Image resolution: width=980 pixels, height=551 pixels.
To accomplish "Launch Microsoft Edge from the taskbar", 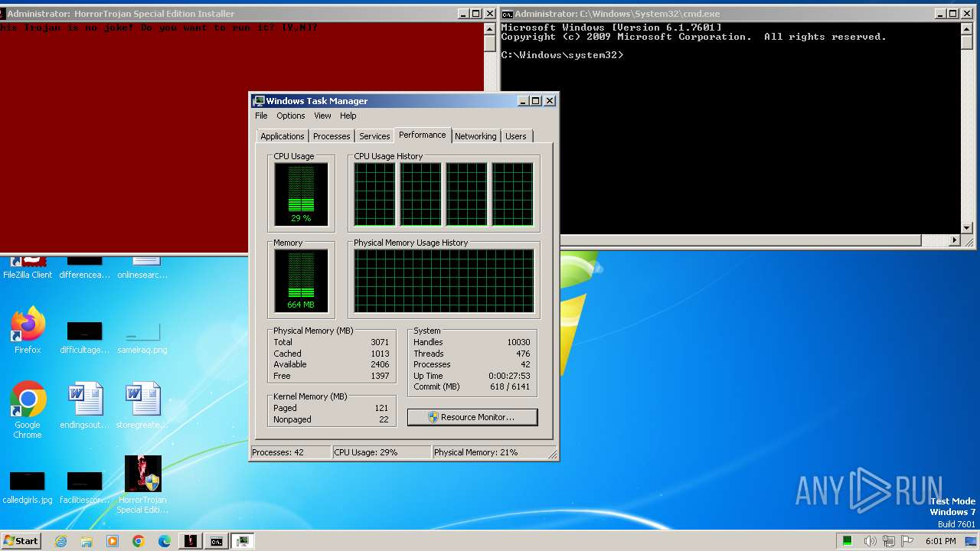I will point(165,541).
